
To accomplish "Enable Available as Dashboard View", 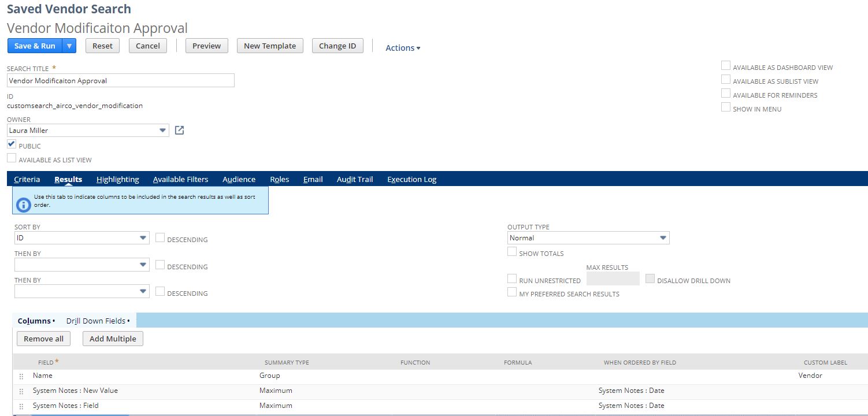I will click(726, 66).
